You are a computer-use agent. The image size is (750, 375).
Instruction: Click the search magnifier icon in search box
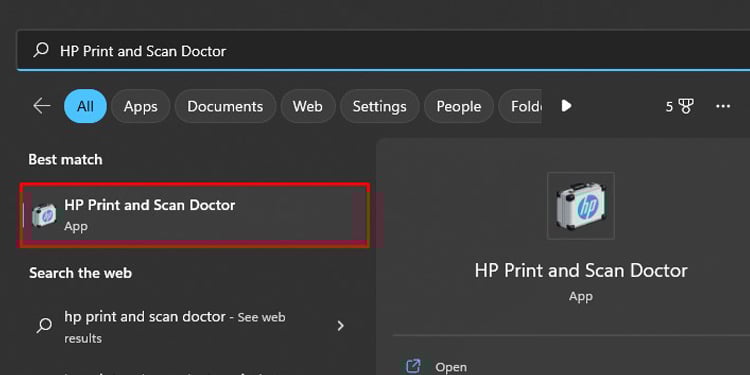point(41,50)
